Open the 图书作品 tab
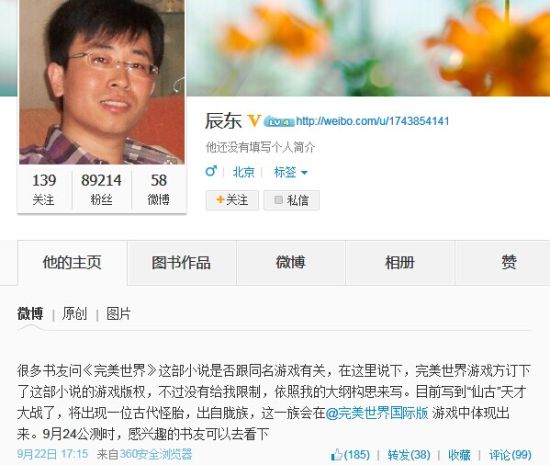 tap(181, 263)
